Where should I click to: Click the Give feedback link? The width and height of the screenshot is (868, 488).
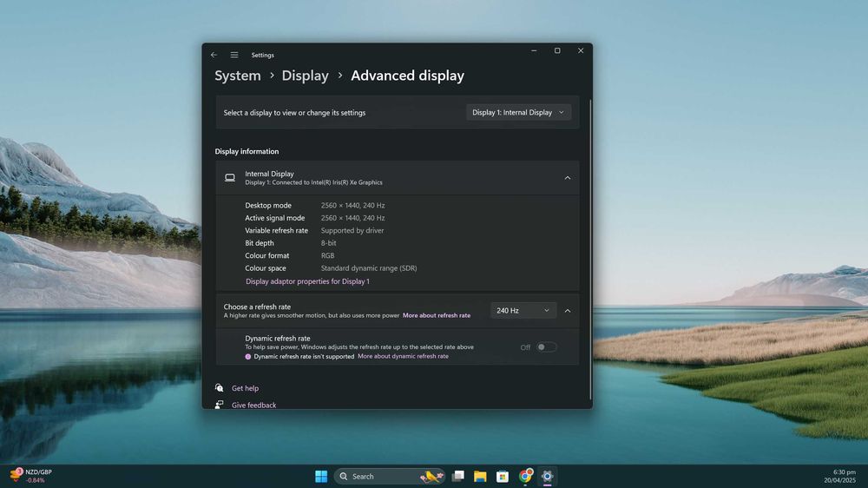(x=253, y=405)
